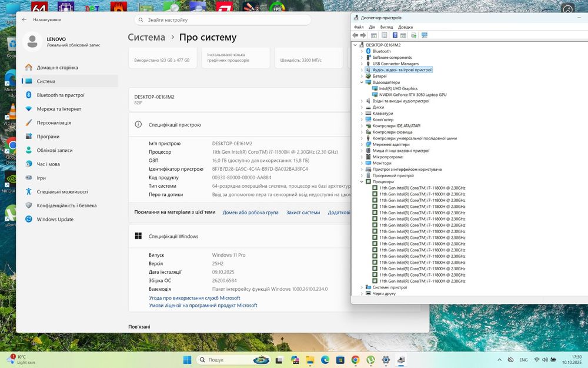This screenshot has width=588, height=368.
Task: Open the Файл menu in Device Manager
Action: pos(359,27)
